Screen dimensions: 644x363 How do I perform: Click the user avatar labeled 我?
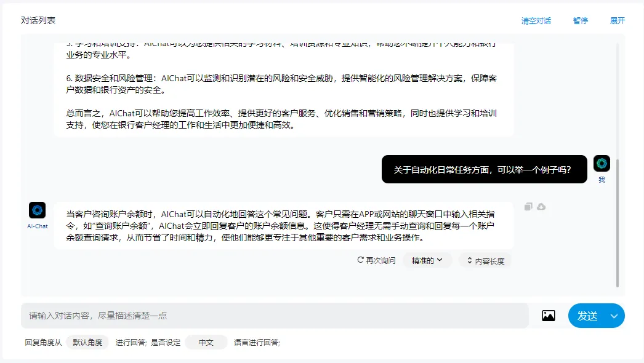(x=602, y=164)
